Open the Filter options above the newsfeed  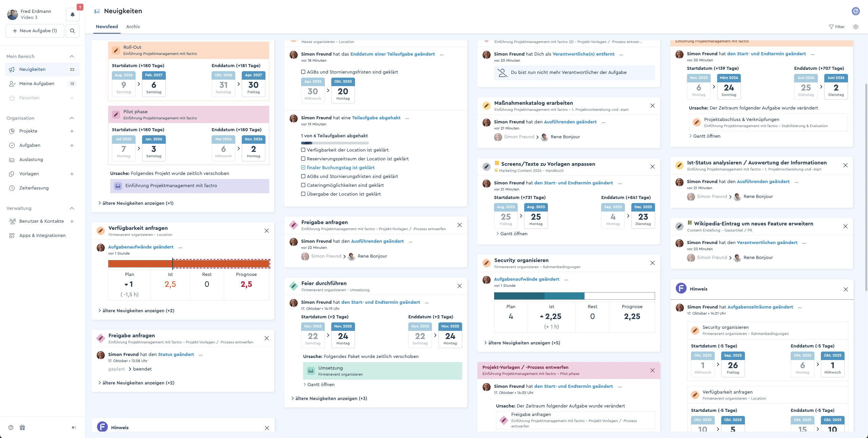(837, 26)
